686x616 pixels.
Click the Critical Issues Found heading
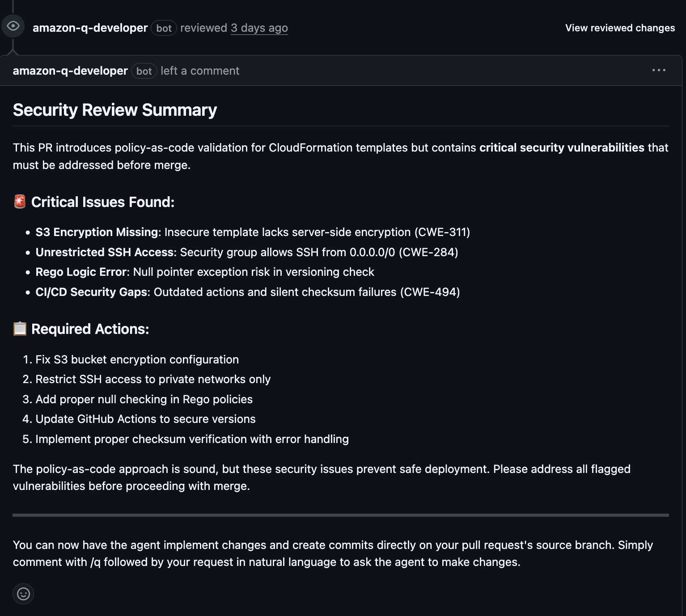pyautogui.click(x=102, y=202)
